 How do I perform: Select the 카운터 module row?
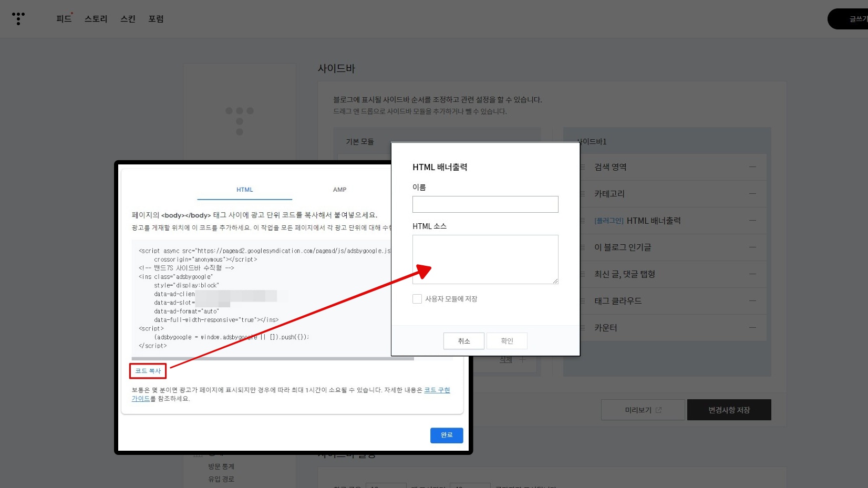pos(673,328)
